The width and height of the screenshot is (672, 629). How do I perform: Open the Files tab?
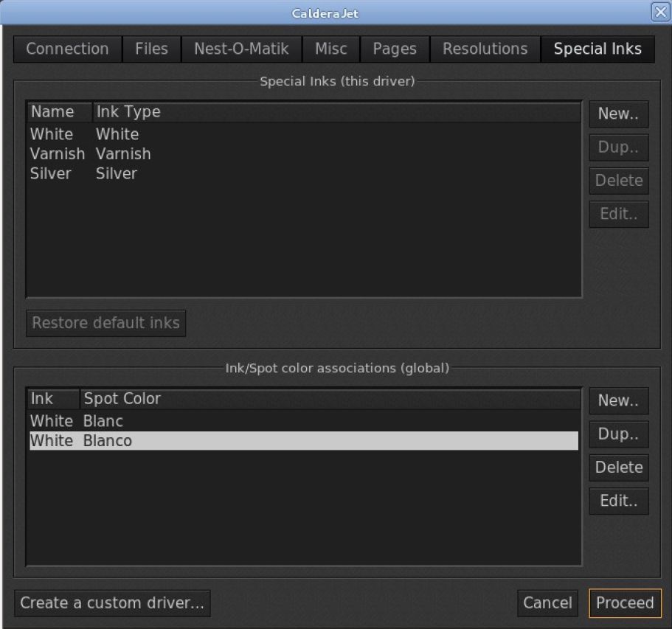(x=152, y=49)
